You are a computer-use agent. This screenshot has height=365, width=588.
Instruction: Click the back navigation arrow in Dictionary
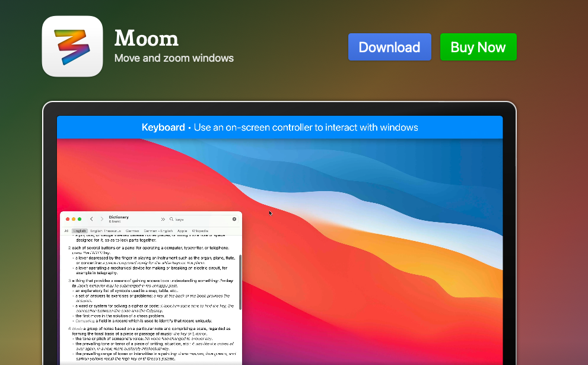(x=91, y=218)
